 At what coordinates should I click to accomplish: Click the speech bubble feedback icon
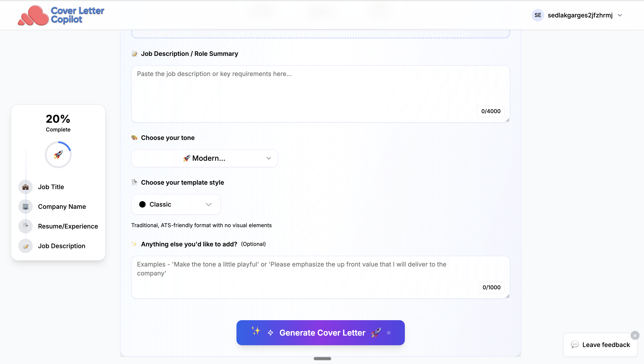coord(575,345)
